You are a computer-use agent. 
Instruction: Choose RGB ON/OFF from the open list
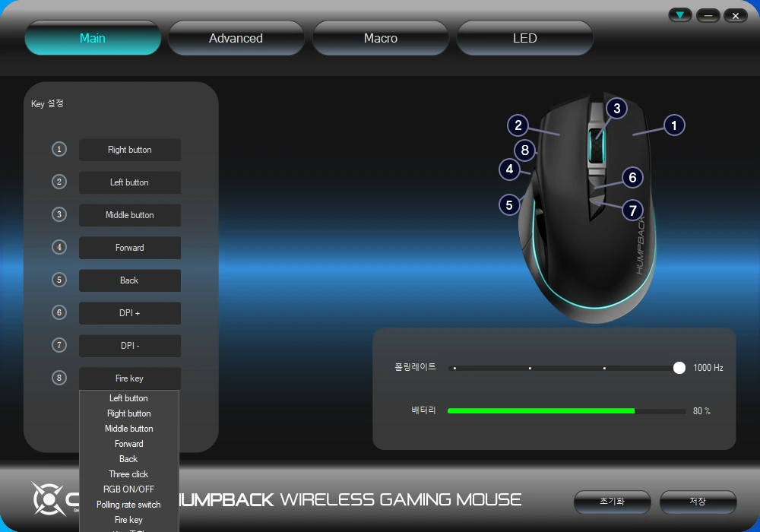129,489
